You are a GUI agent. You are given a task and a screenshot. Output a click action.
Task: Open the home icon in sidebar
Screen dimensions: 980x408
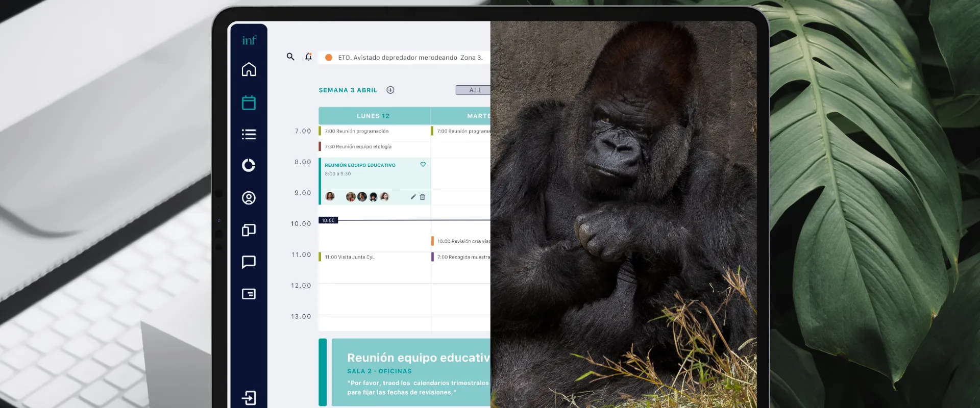click(x=249, y=69)
